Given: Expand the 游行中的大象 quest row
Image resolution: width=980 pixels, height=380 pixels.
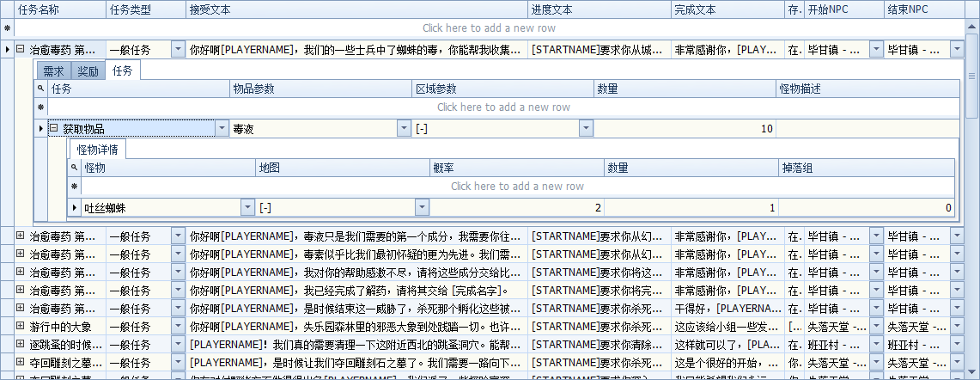Looking at the screenshot, I should (x=20, y=326).
